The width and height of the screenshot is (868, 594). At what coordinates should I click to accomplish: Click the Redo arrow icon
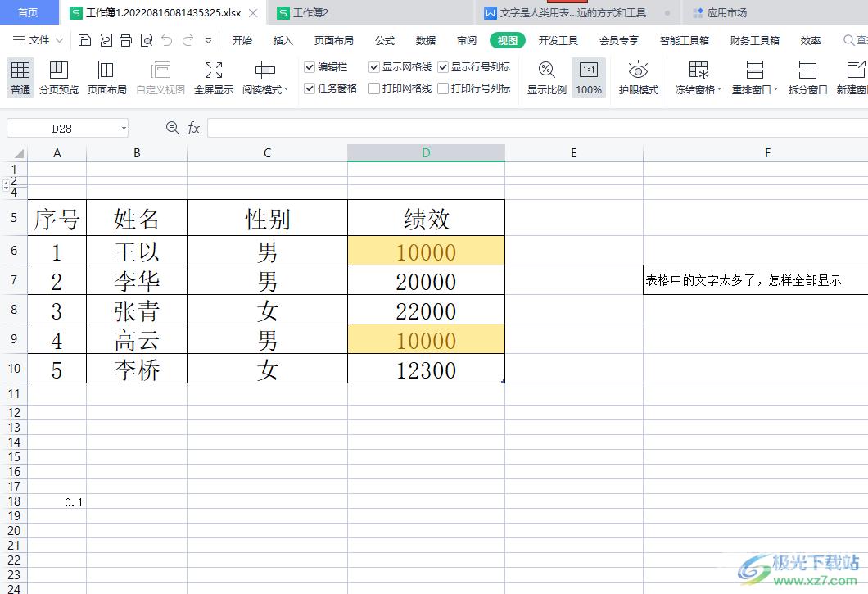pyautogui.click(x=188, y=40)
